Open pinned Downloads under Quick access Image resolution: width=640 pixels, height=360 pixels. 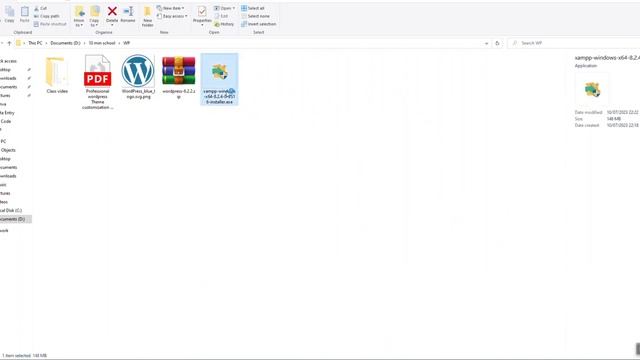click(x=8, y=78)
